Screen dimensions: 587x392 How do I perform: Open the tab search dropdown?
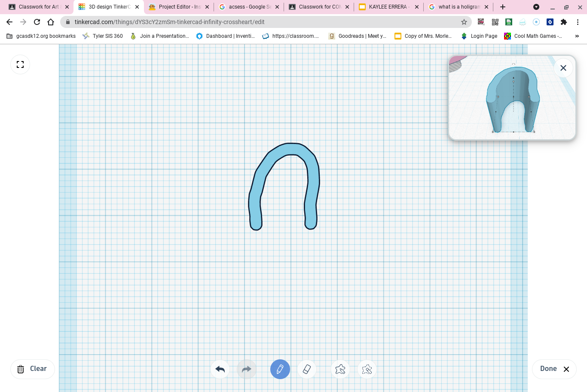click(x=536, y=7)
